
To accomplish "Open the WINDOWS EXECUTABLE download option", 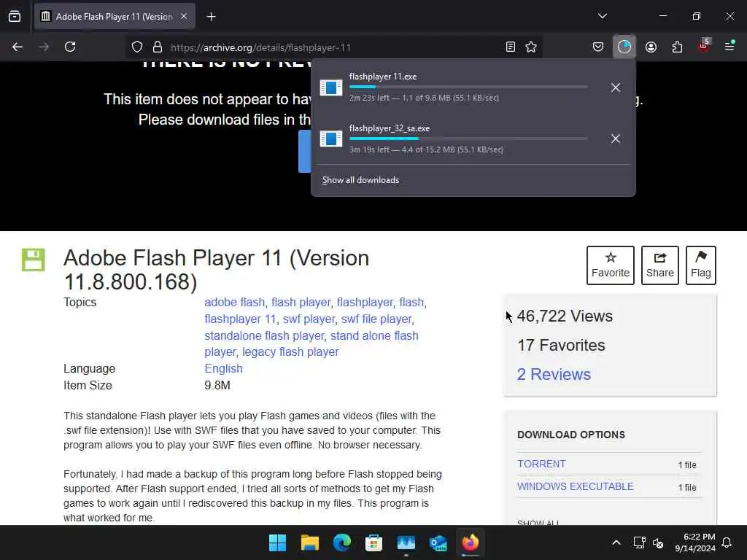I will [576, 486].
